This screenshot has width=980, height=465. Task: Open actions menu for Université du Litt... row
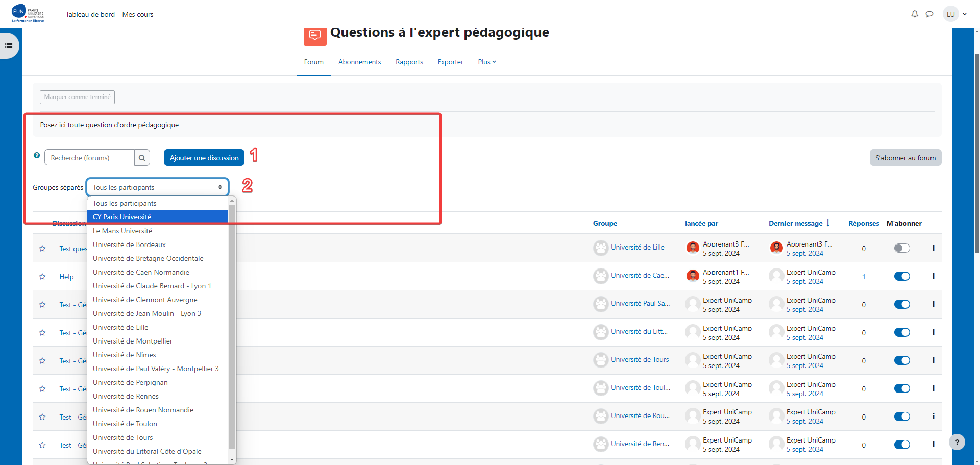(x=934, y=332)
